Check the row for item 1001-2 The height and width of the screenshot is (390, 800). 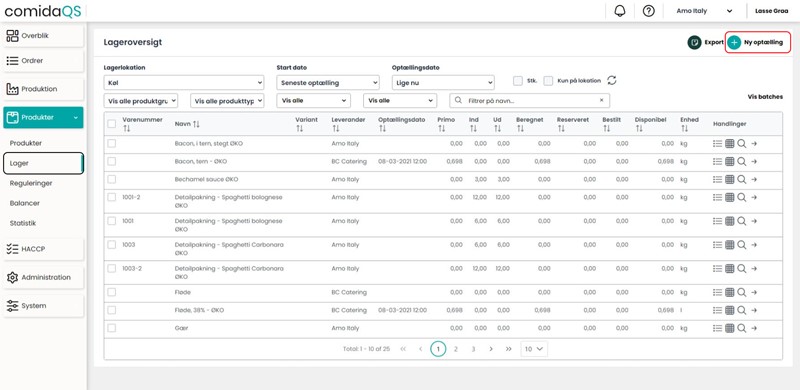(x=111, y=197)
